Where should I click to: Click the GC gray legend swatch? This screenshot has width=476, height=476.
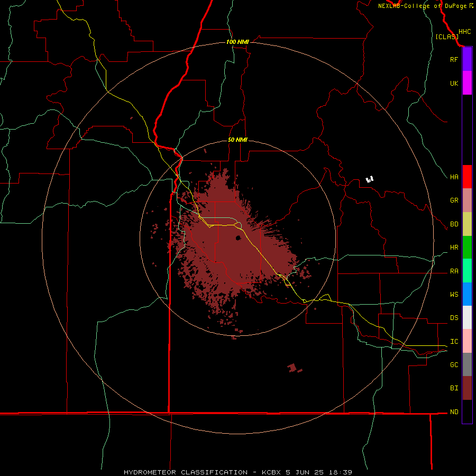click(467, 364)
